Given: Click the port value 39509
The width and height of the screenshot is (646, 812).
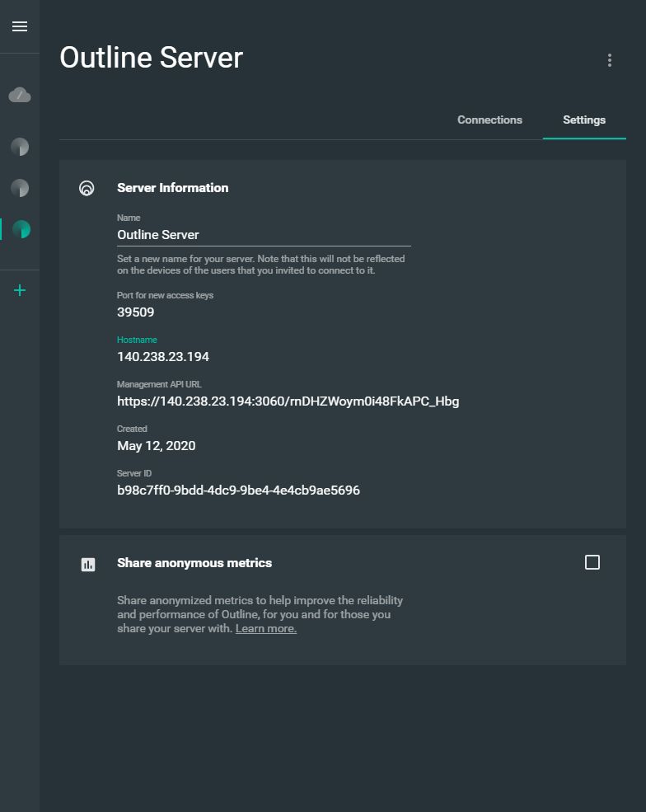Looking at the screenshot, I should 136,312.
